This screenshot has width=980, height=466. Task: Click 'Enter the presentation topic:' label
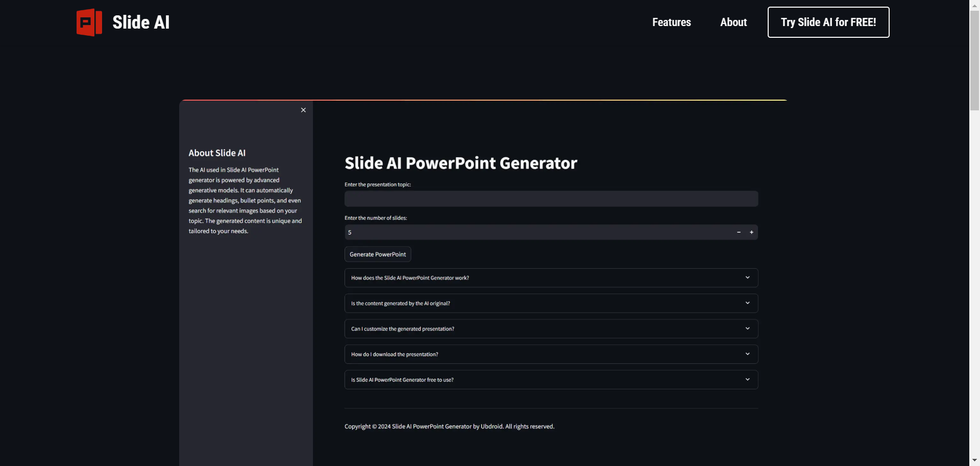pyautogui.click(x=378, y=185)
